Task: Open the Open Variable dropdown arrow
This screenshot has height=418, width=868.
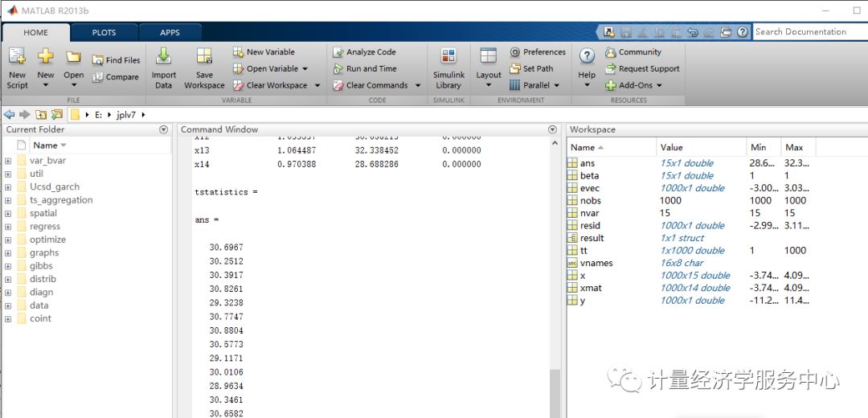Action: pyautogui.click(x=305, y=68)
